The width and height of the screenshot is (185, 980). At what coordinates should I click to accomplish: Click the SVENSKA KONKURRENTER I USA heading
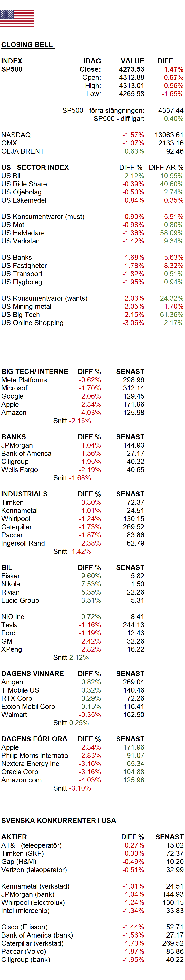coord(59,821)
